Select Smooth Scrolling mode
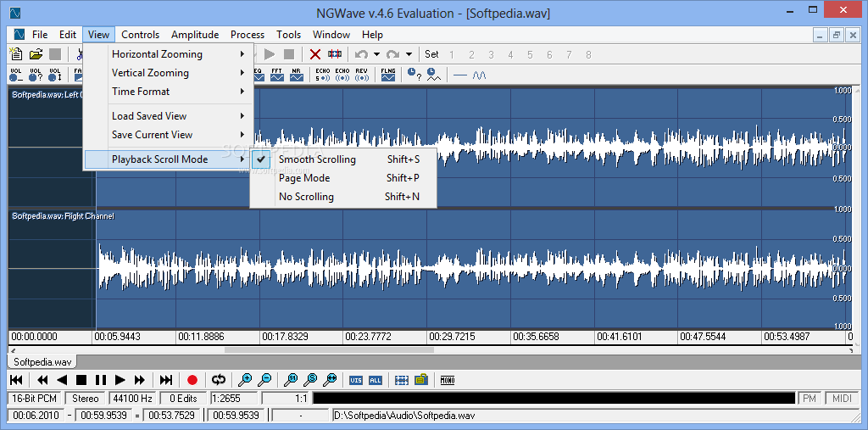The width and height of the screenshot is (868, 430). click(343, 159)
